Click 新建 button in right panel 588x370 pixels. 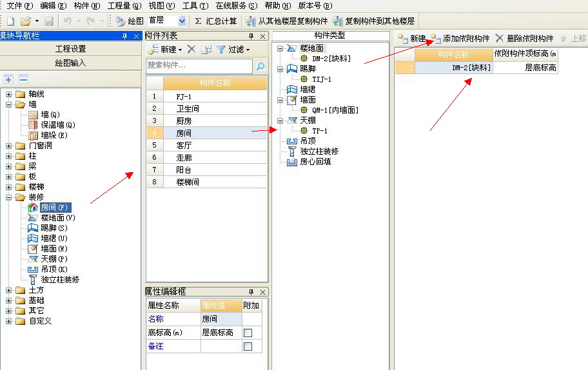click(x=411, y=38)
